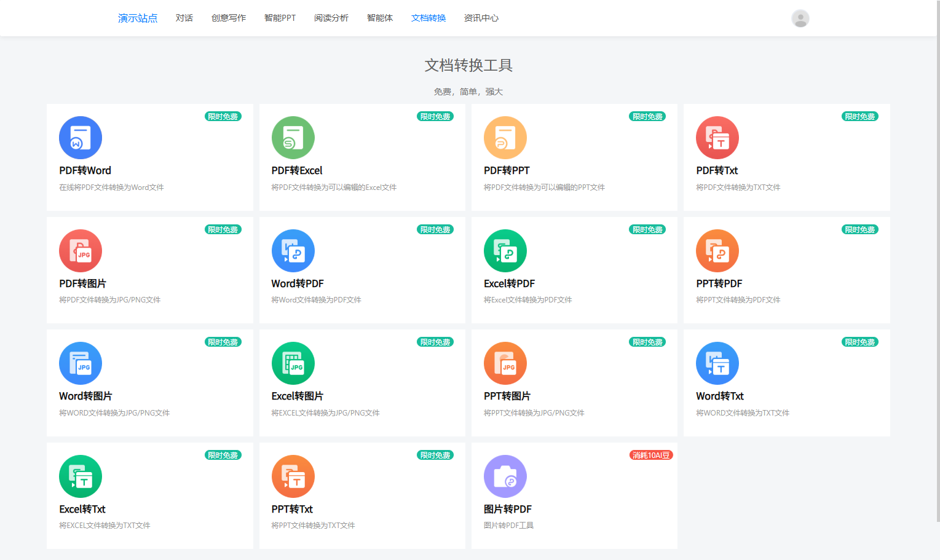Open the Word转Txt title link

click(720, 396)
